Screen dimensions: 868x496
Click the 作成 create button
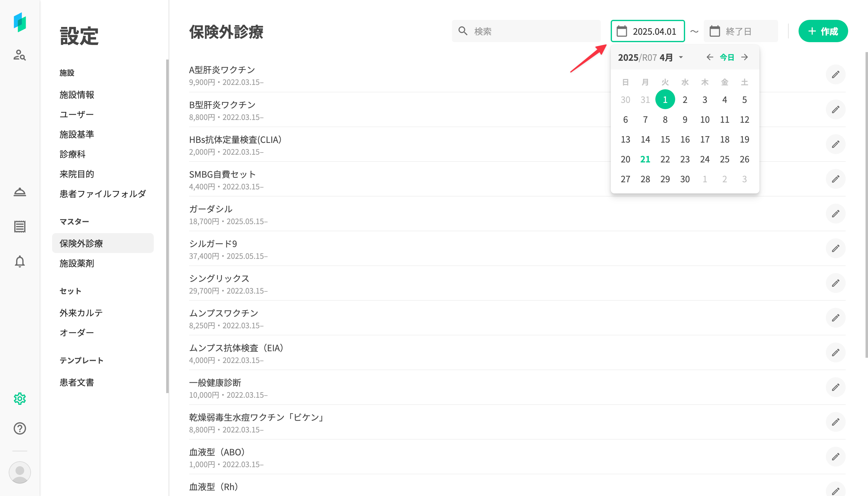(823, 31)
